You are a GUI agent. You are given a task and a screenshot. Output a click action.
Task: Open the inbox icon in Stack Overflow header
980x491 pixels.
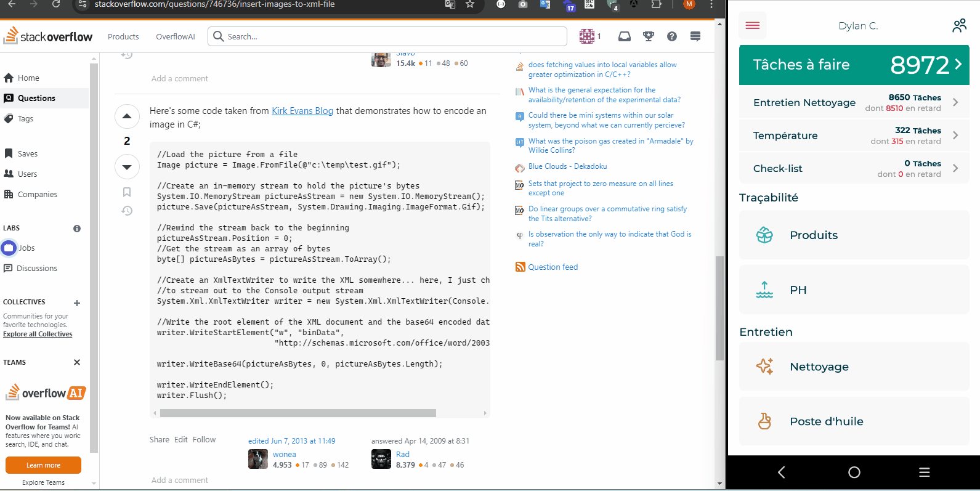point(625,36)
